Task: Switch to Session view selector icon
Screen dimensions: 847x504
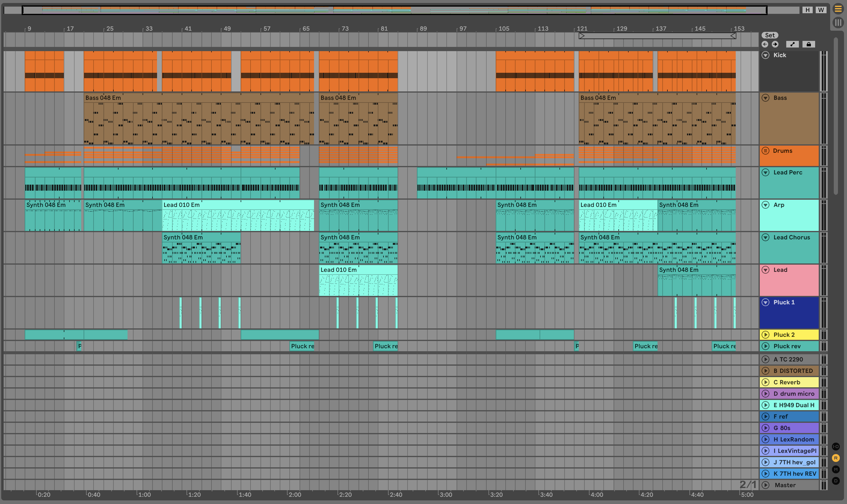Action: (x=838, y=23)
